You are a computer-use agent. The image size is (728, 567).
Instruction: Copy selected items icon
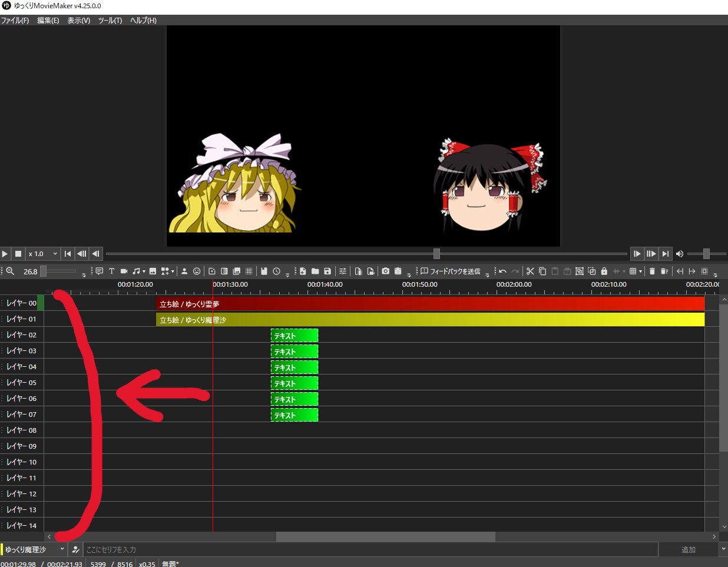click(542, 271)
